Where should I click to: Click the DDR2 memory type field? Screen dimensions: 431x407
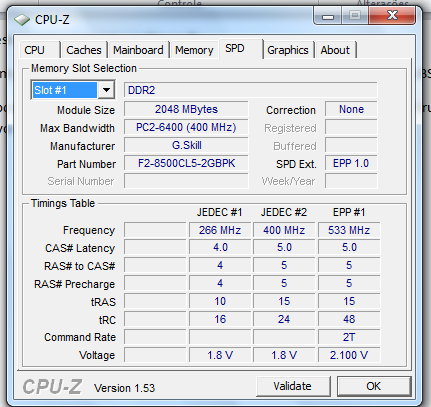tap(251, 90)
